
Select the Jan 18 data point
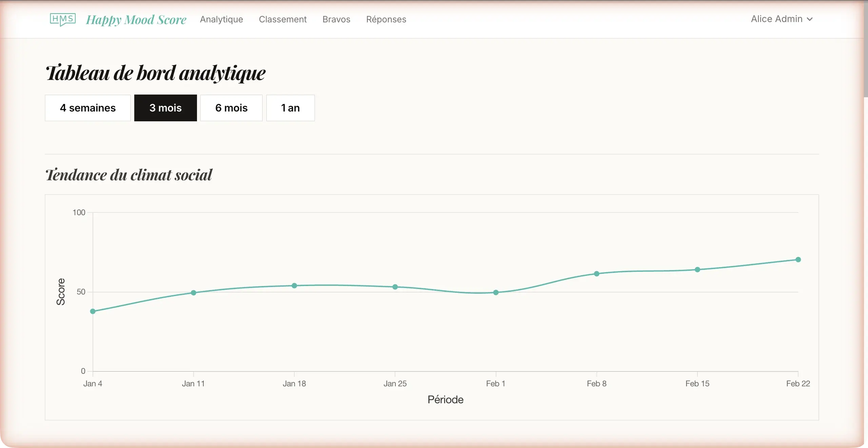pos(294,286)
